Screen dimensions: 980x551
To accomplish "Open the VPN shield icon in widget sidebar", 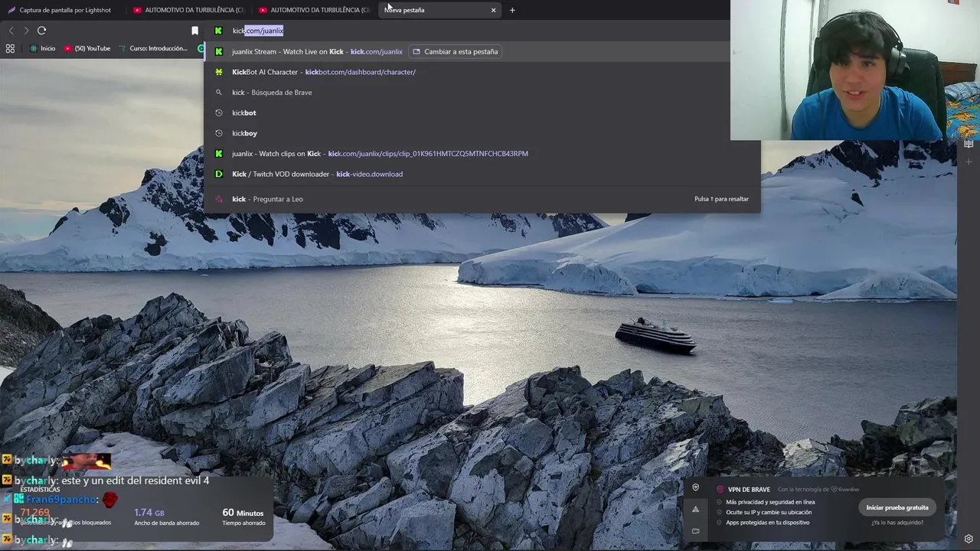I will (695, 487).
